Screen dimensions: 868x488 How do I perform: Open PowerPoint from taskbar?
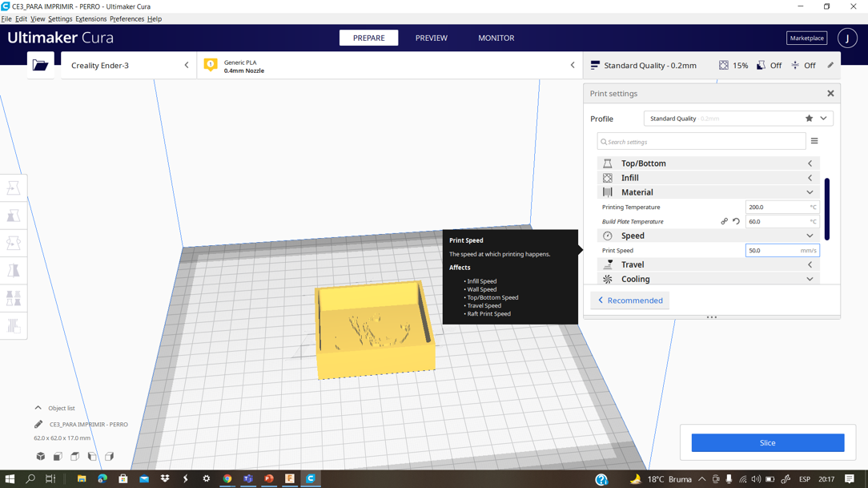[x=269, y=478]
